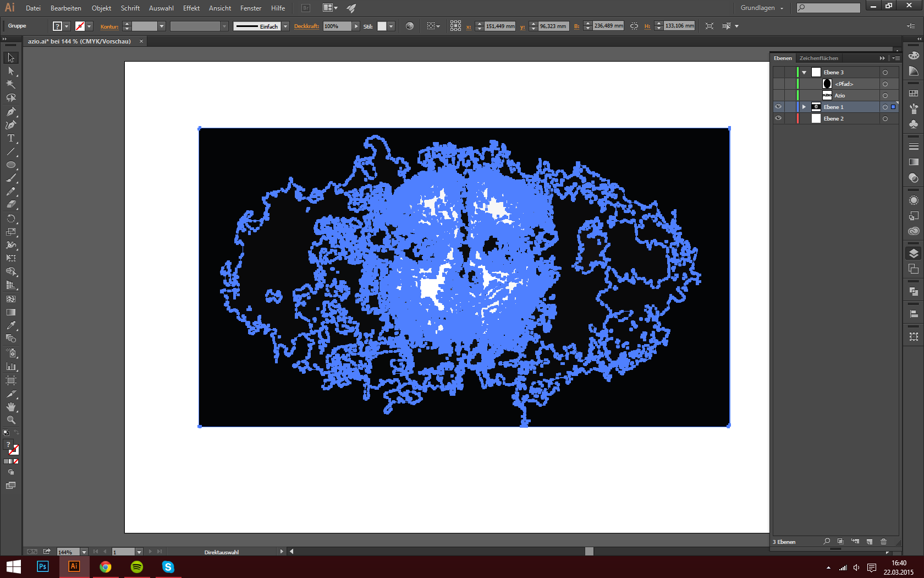Select the Type tool
Screen dimensions: 924x578
point(11,138)
